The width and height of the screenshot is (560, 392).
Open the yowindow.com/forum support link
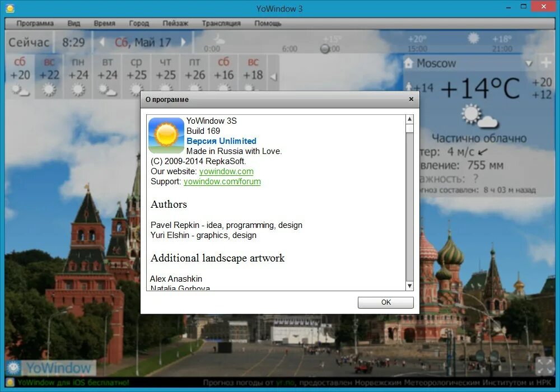click(x=222, y=181)
